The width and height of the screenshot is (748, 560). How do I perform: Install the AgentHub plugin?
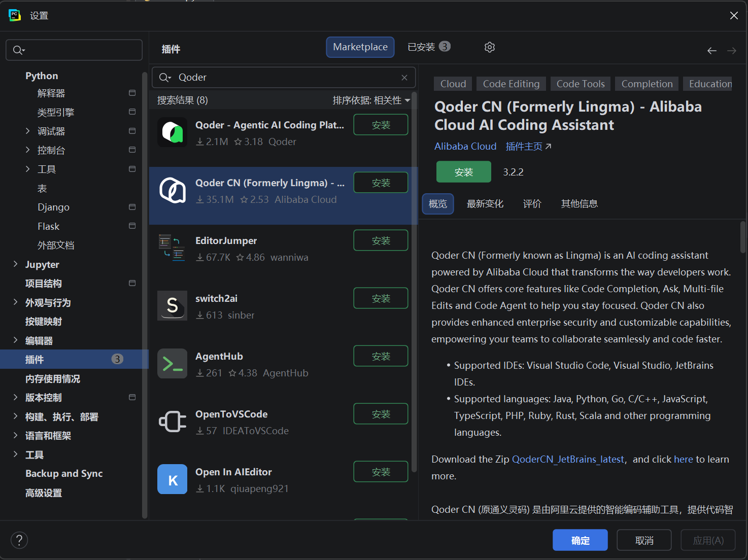(381, 356)
